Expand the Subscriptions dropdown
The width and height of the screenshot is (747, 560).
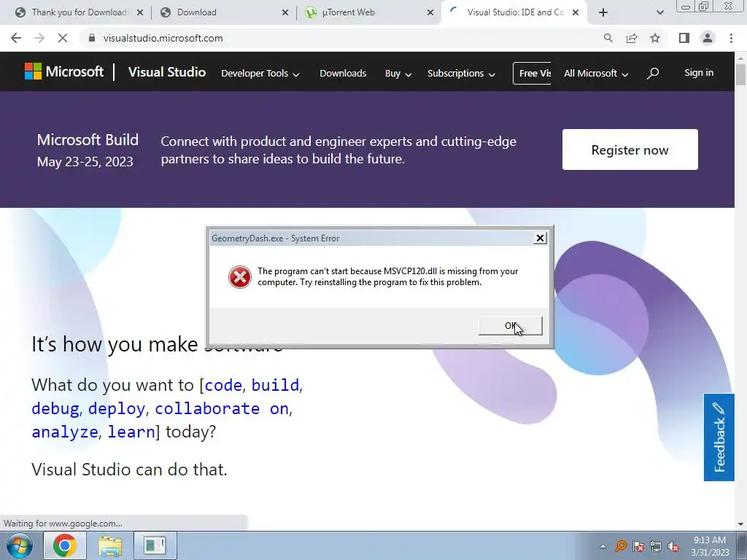461,74
